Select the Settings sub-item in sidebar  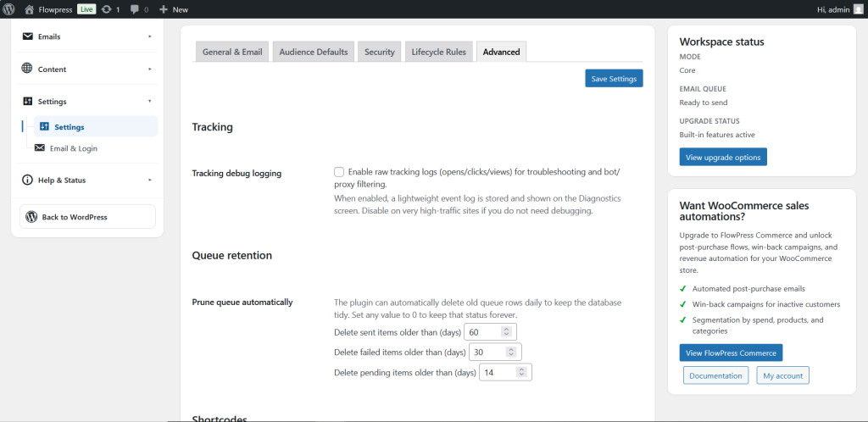coord(96,126)
